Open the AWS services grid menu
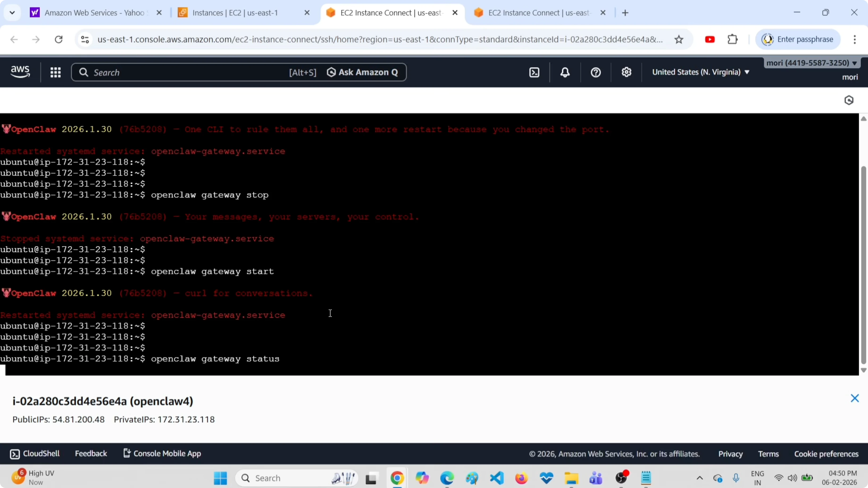Screen dimensions: 868x488 (x=56, y=72)
